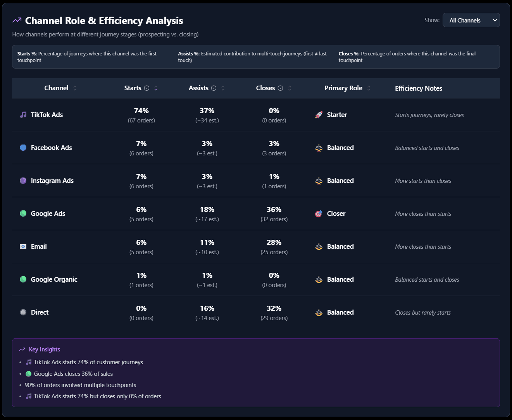Select the Email channel envelope icon
The width and height of the screenshot is (512, 420).
(23, 246)
